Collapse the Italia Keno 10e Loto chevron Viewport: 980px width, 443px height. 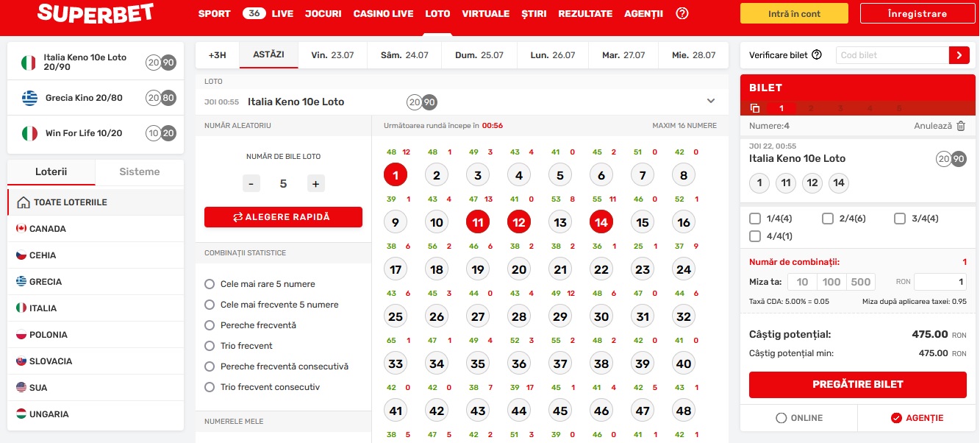[x=711, y=101]
